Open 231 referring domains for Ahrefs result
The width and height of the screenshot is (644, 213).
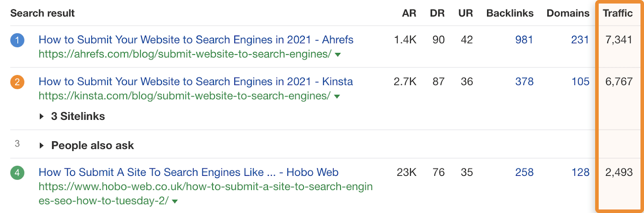(580, 40)
